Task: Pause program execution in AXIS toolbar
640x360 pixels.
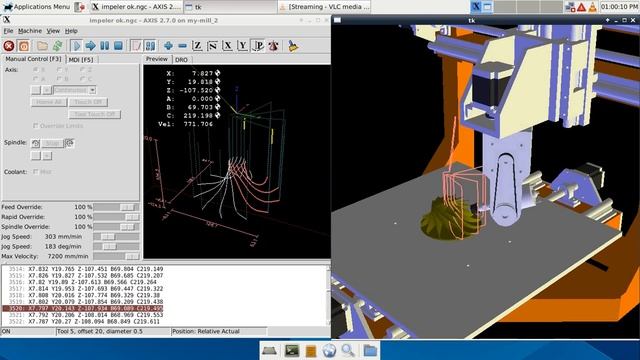Action: [104, 46]
